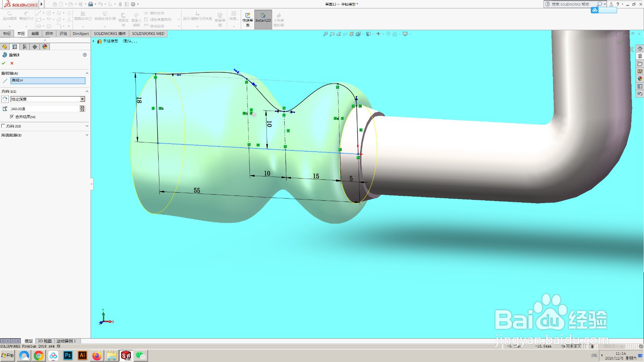
Task: Click the Print icon in toolbar
Action: (x=91, y=4)
